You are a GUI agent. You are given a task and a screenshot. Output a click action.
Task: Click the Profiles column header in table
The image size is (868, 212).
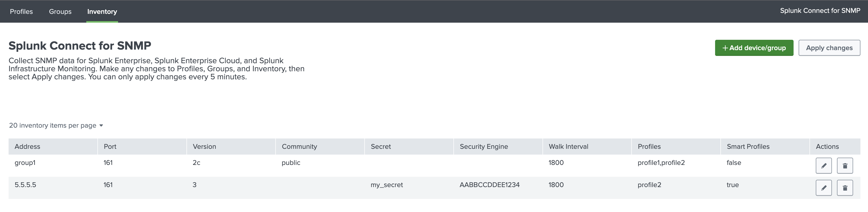click(676, 147)
